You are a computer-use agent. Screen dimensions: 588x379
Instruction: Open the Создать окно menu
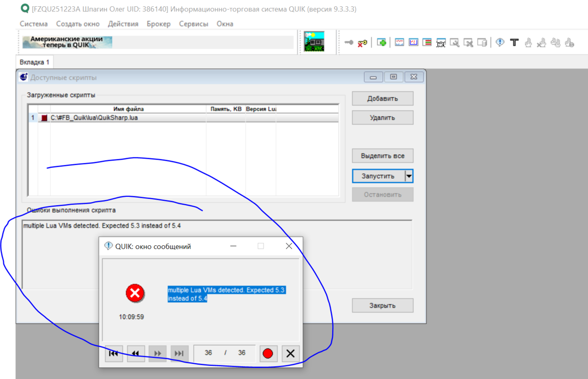[x=77, y=24]
